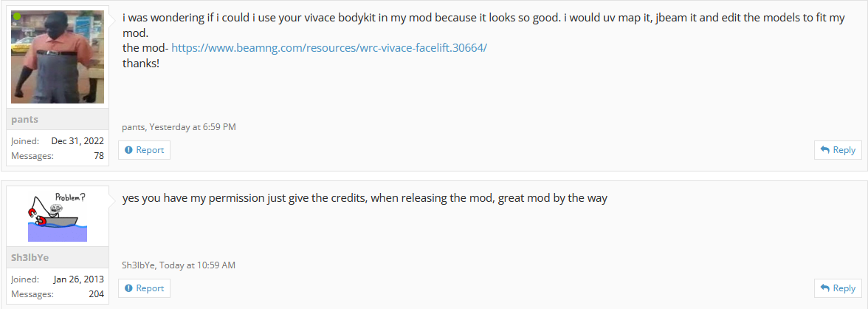Viewport: 868px width, 309px height.
Task: Click the 'Yesterday at 6:59 PM' timestamp
Action: tap(193, 127)
